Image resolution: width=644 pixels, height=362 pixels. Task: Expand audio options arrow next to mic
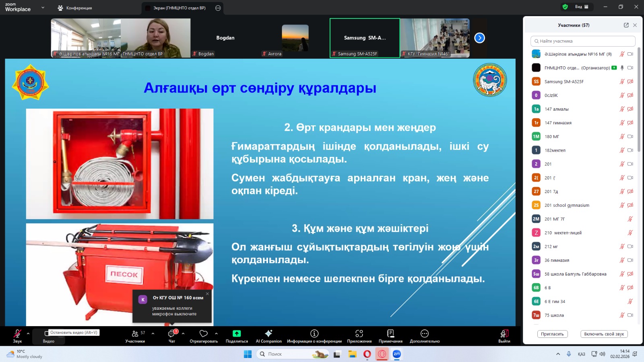pos(28,333)
